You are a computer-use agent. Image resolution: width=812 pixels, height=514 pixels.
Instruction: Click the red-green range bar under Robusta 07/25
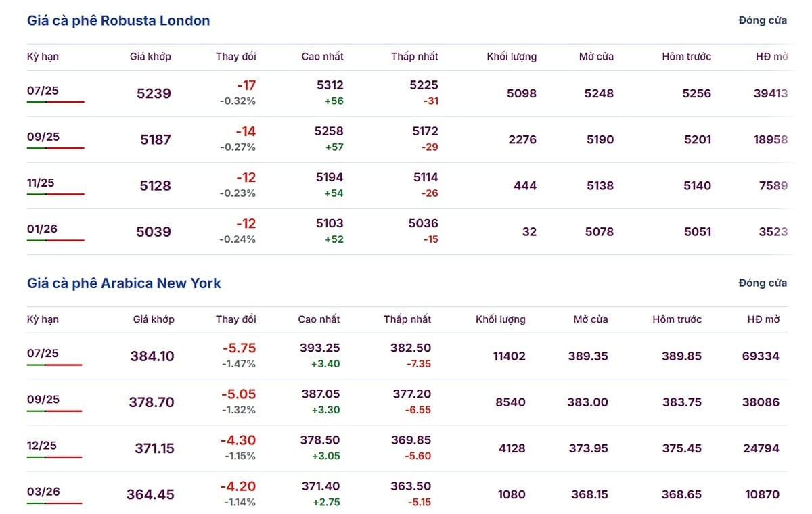click(x=55, y=102)
